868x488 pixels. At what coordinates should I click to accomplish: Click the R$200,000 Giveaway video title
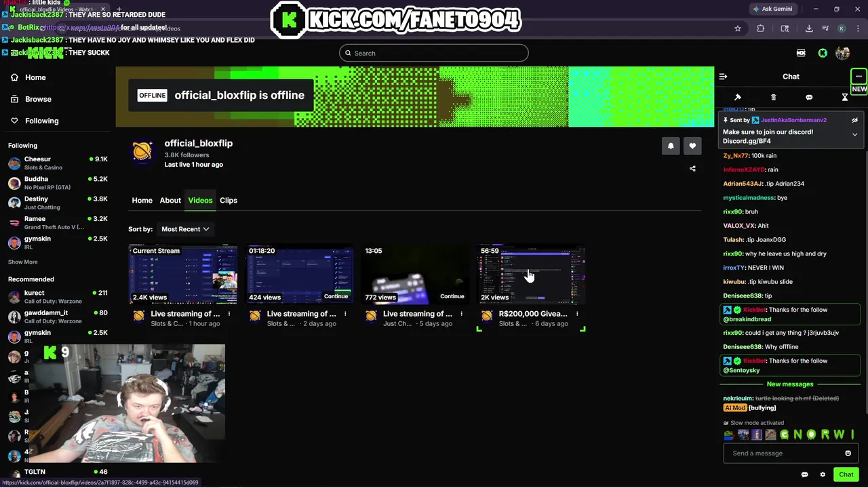click(533, 314)
